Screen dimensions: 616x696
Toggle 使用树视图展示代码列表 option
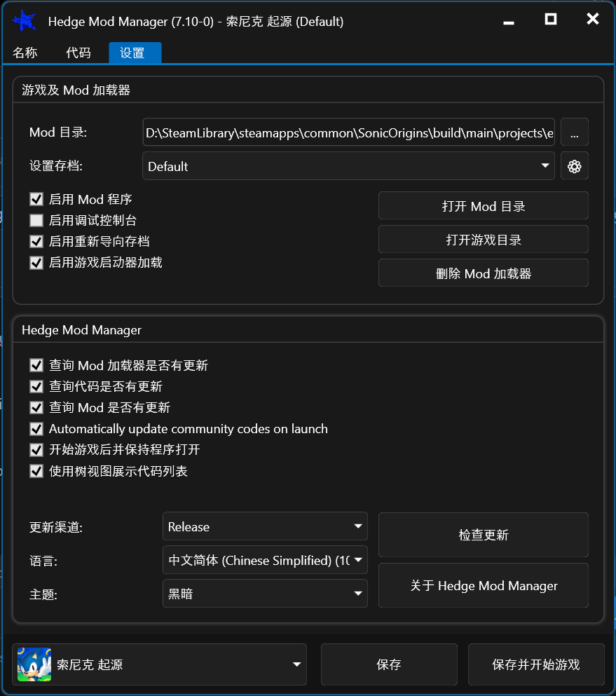tap(36, 471)
